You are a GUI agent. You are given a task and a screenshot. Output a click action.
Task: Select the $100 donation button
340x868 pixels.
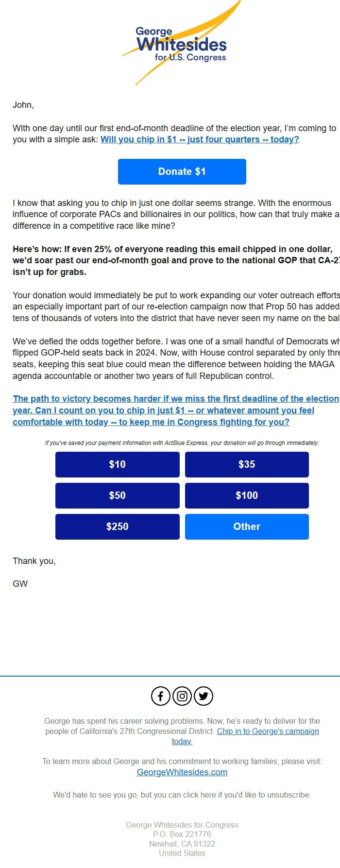click(247, 495)
